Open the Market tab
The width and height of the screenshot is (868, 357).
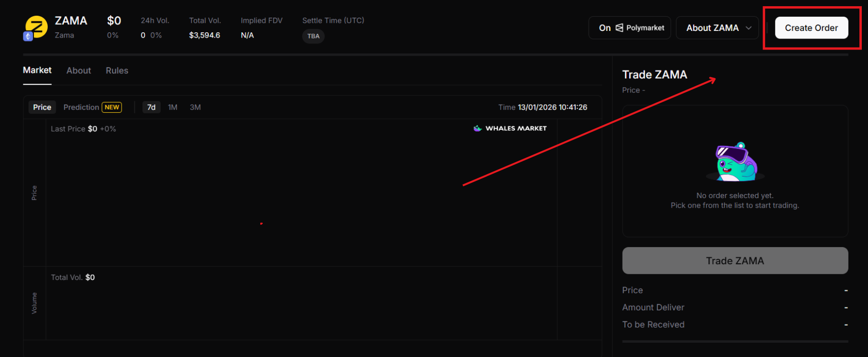coord(37,70)
